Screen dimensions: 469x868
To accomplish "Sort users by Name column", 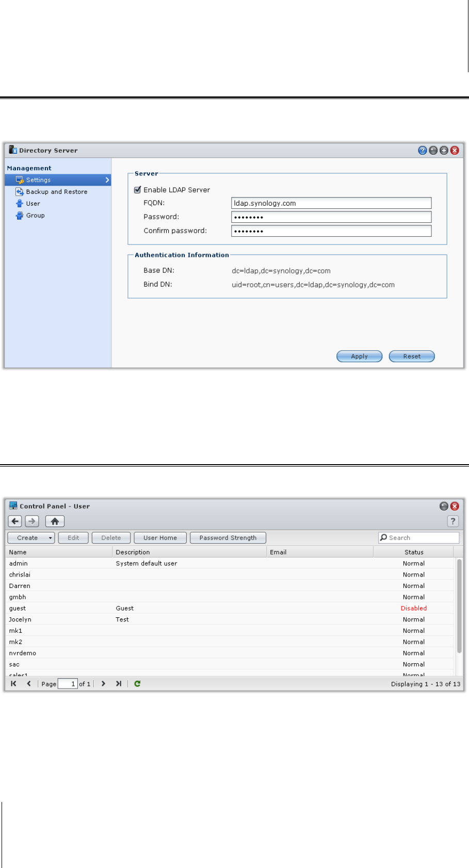I will pos(59,552).
